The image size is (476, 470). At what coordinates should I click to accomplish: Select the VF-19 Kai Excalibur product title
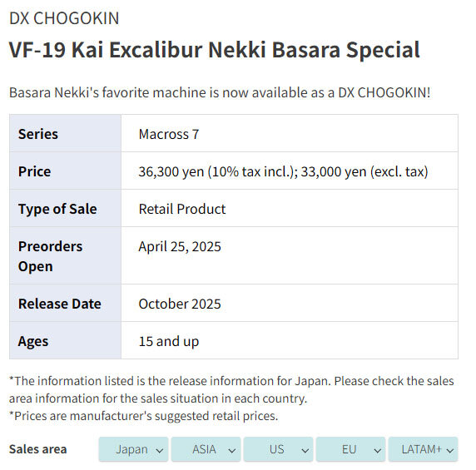pos(215,49)
